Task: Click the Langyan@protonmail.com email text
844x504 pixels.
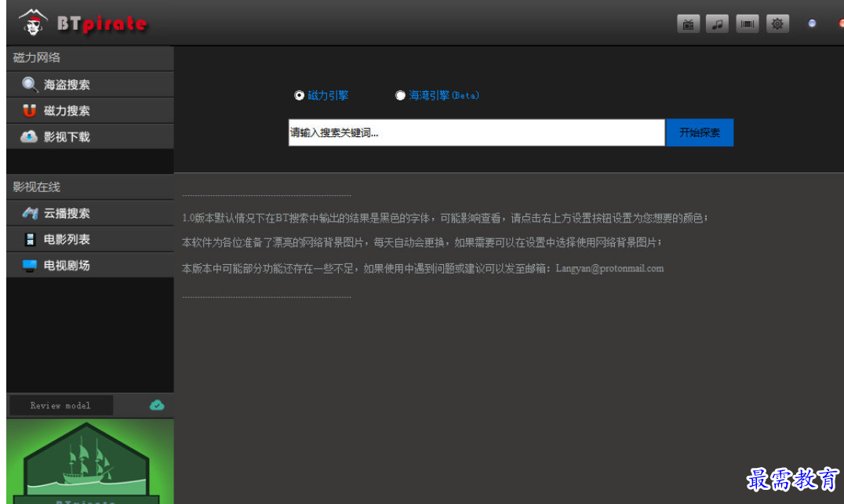Action: click(609, 268)
